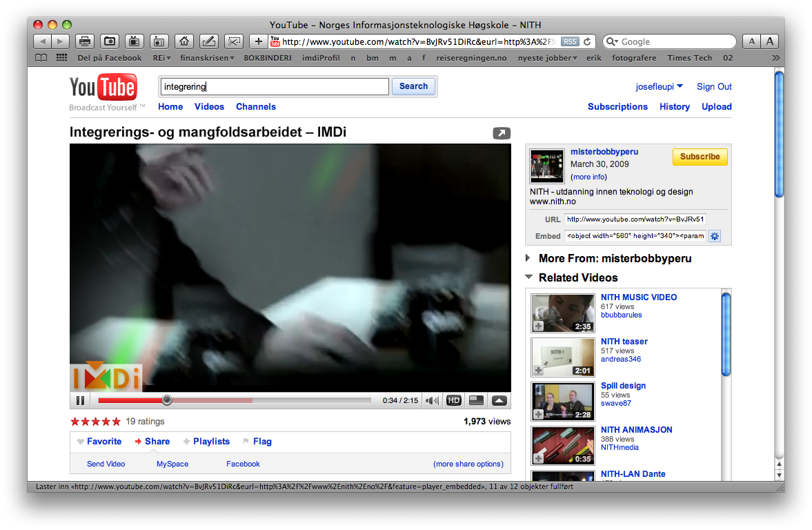Subscribe to misterbobbyperu channel
The image size is (812, 530).
tap(700, 157)
